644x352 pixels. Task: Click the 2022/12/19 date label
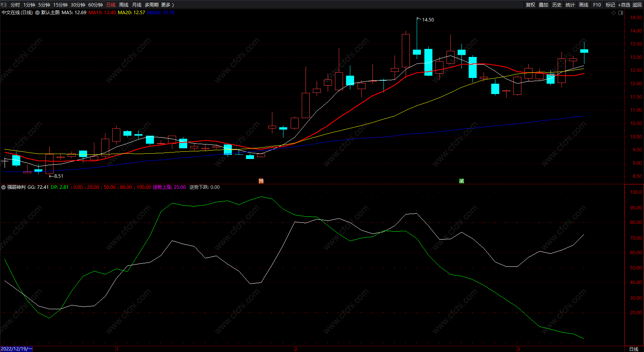click(17, 349)
